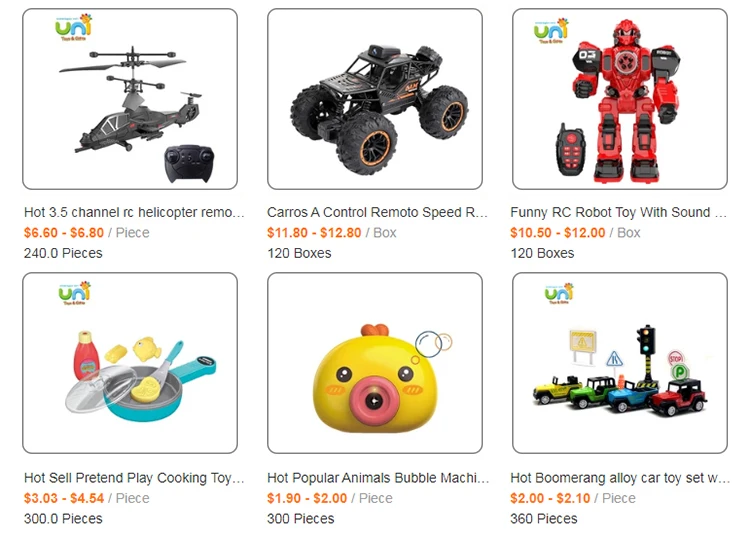
Task: Click the Uni logo on cooking toy image
Action: click(x=75, y=293)
